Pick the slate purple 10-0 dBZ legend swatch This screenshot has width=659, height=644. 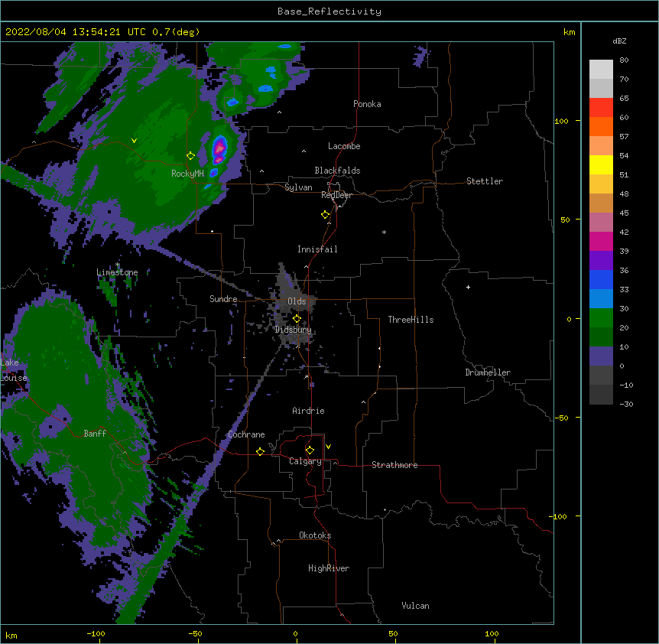point(601,356)
